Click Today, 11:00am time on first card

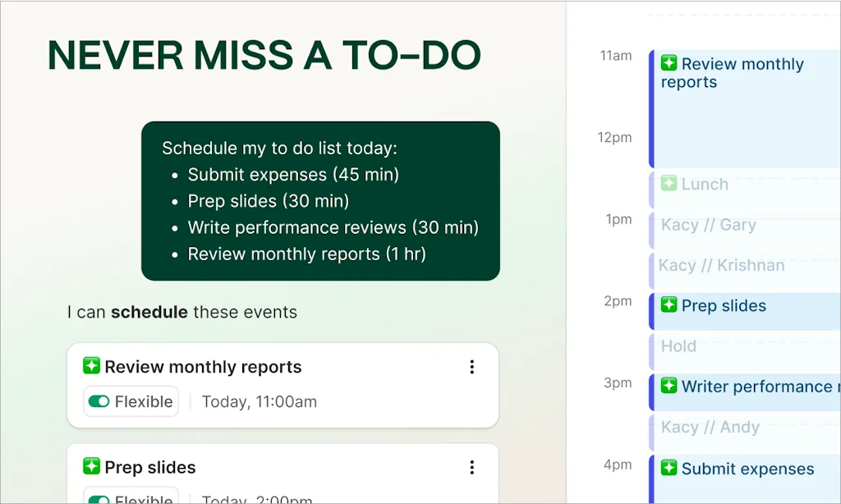(x=259, y=401)
